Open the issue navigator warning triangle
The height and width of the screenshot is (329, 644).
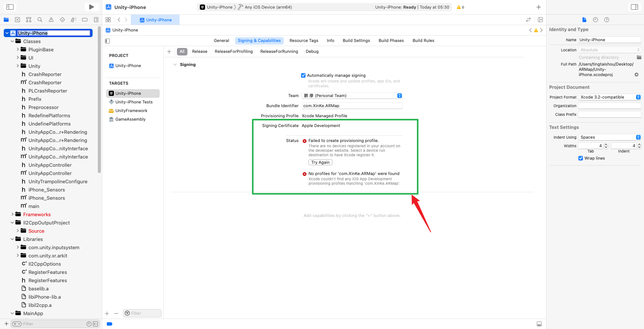[x=51, y=19]
